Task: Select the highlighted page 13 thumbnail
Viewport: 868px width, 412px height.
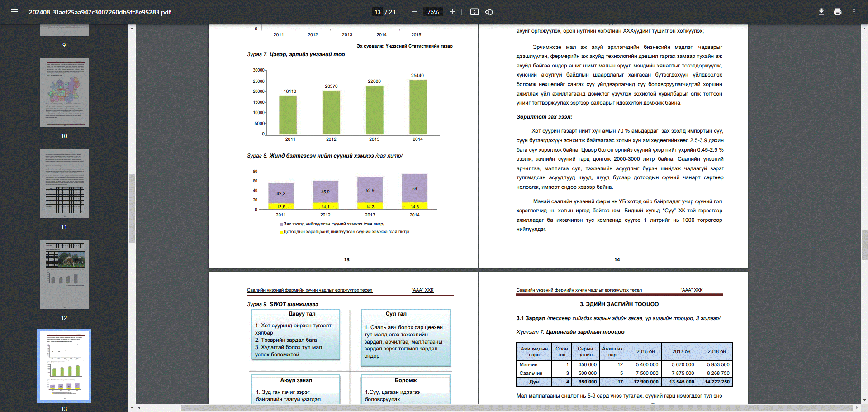Action: pyautogui.click(x=64, y=366)
